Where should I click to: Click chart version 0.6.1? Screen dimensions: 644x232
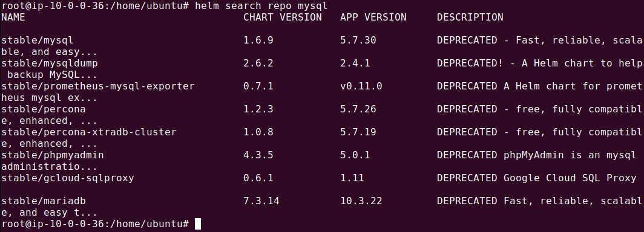258,178
